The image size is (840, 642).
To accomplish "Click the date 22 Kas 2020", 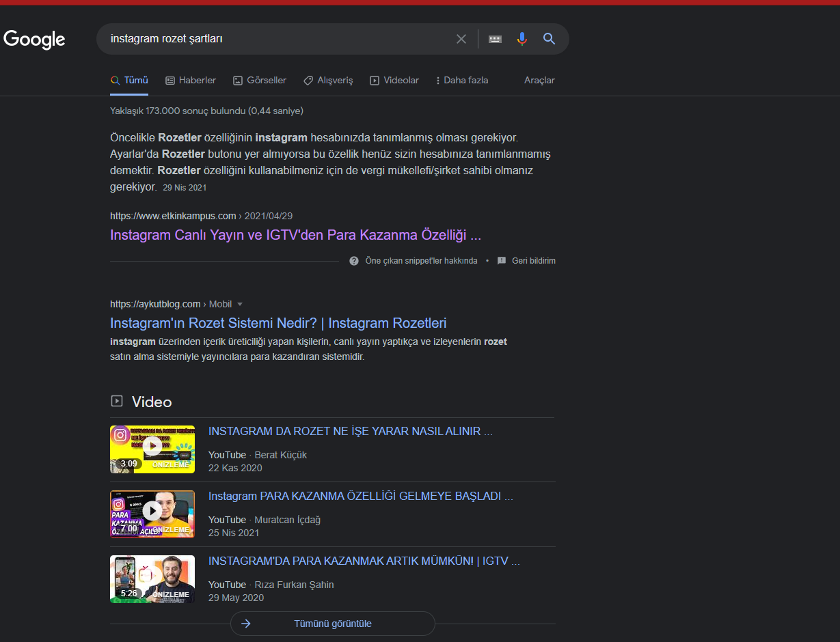I will 235,468.
